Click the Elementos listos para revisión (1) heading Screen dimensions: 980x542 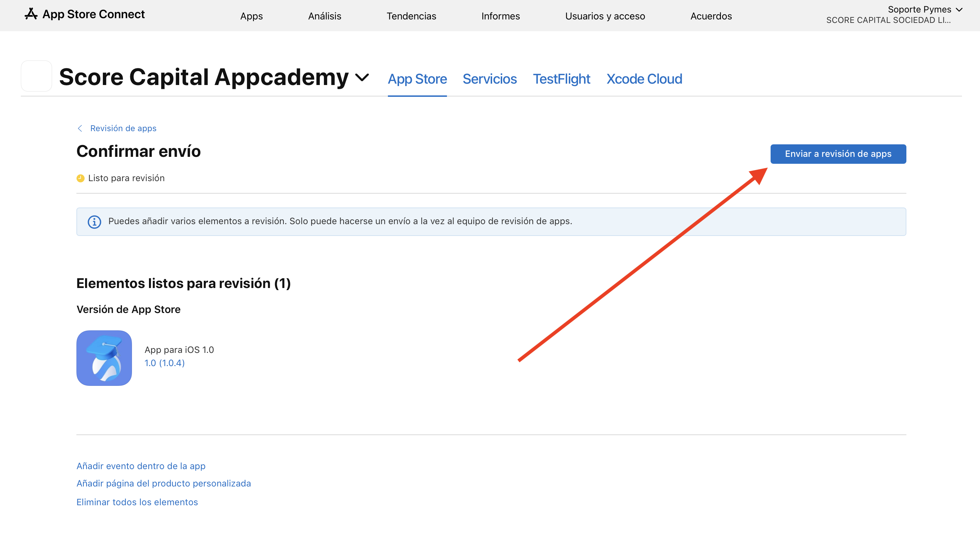[184, 283]
